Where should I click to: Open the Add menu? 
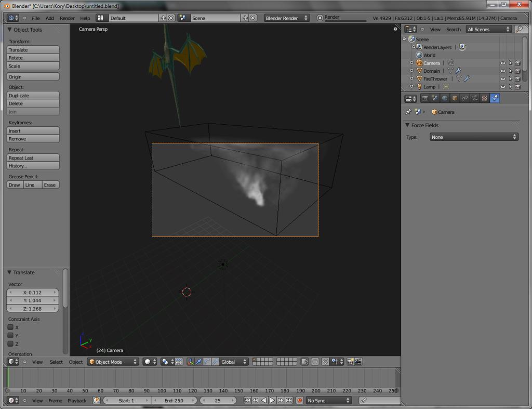point(49,18)
